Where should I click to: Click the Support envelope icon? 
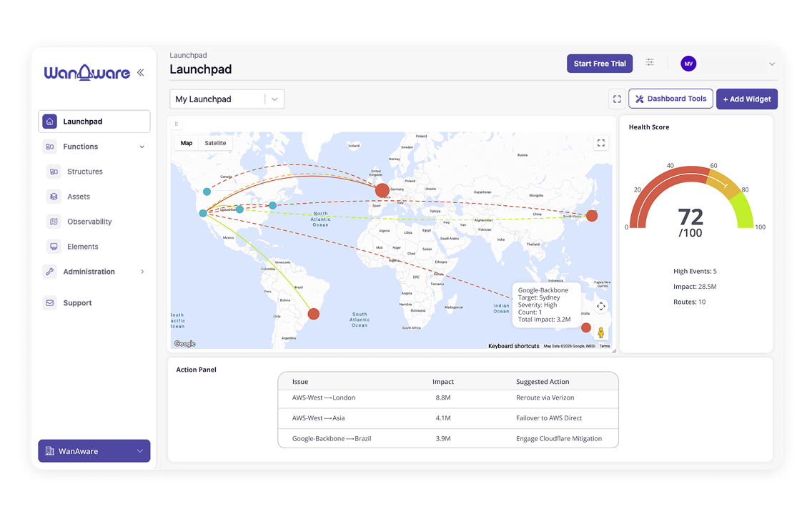[x=50, y=303]
